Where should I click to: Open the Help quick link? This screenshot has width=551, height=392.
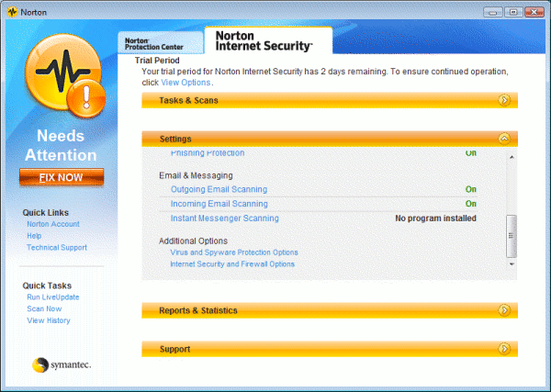click(34, 236)
